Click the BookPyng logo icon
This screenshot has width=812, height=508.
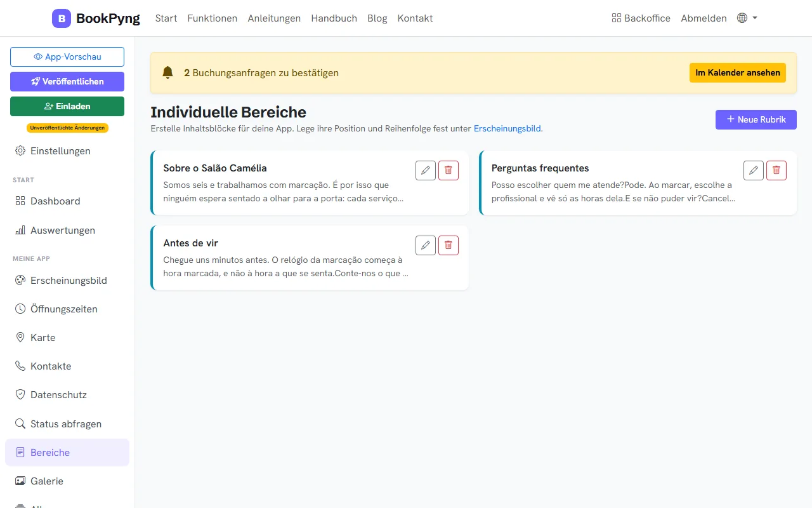62,18
